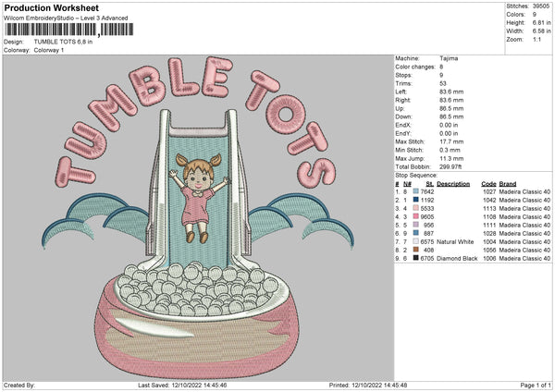Click the brown swatch beside 408
The height and width of the screenshot is (392, 555).
tap(416, 250)
